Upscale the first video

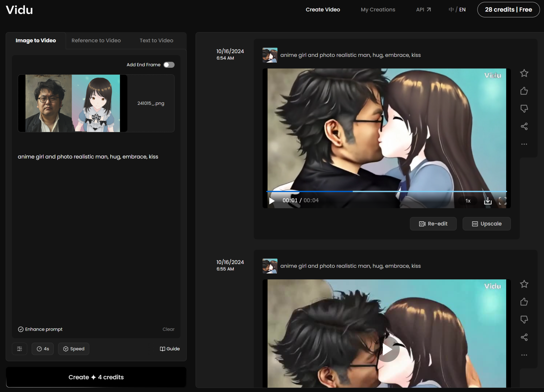click(487, 224)
